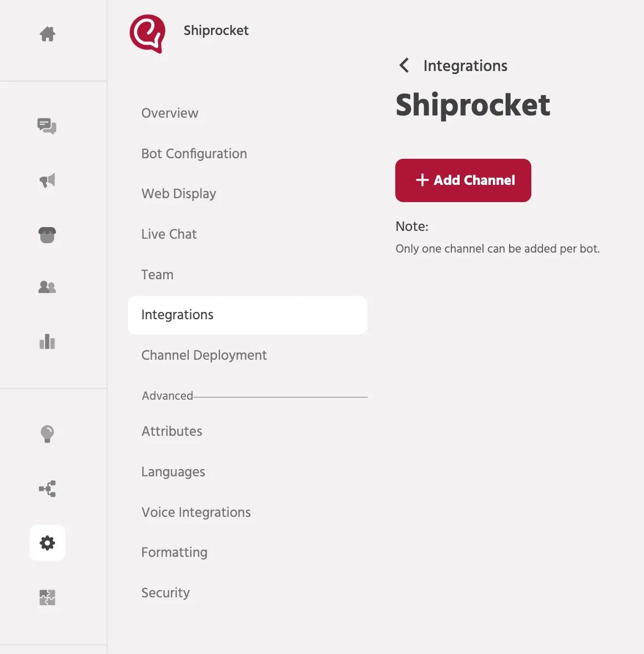This screenshot has height=654, width=644.
Task: Open Bot Configuration settings
Action: tap(194, 153)
